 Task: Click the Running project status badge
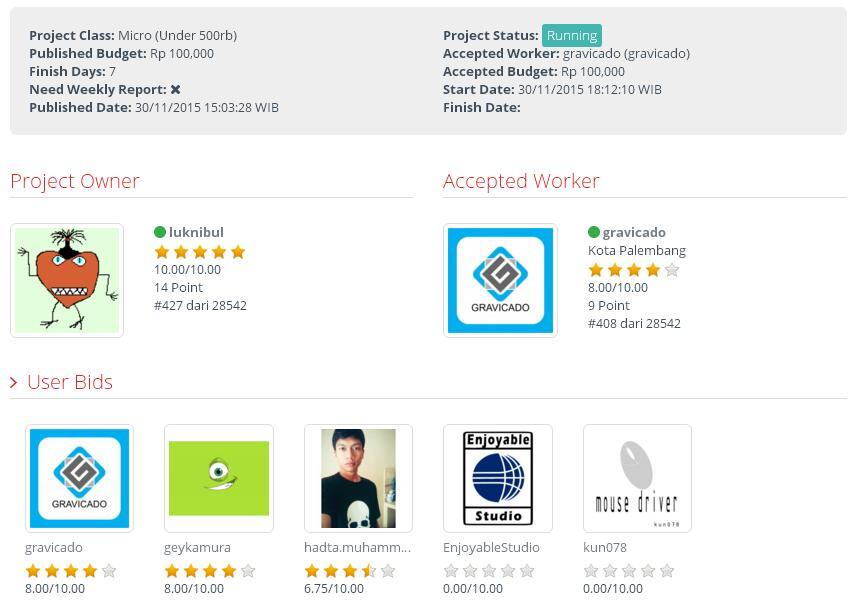tap(571, 35)
